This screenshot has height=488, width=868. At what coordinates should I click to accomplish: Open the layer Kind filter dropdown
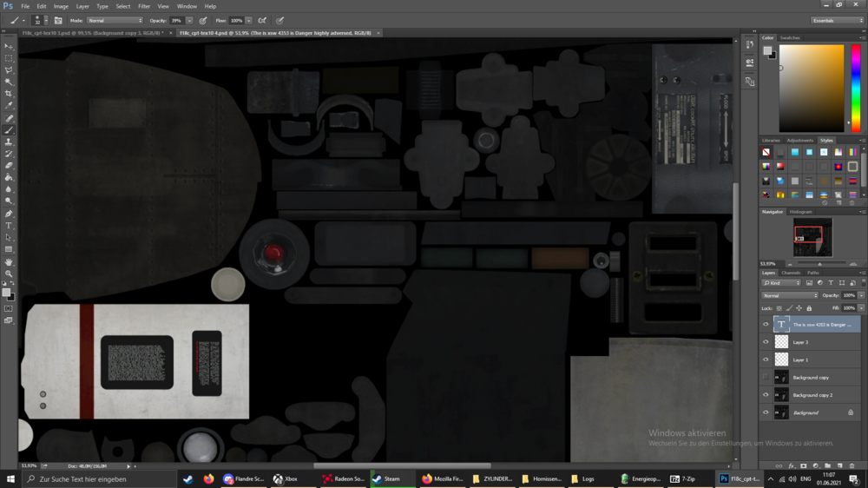(782, 283)
